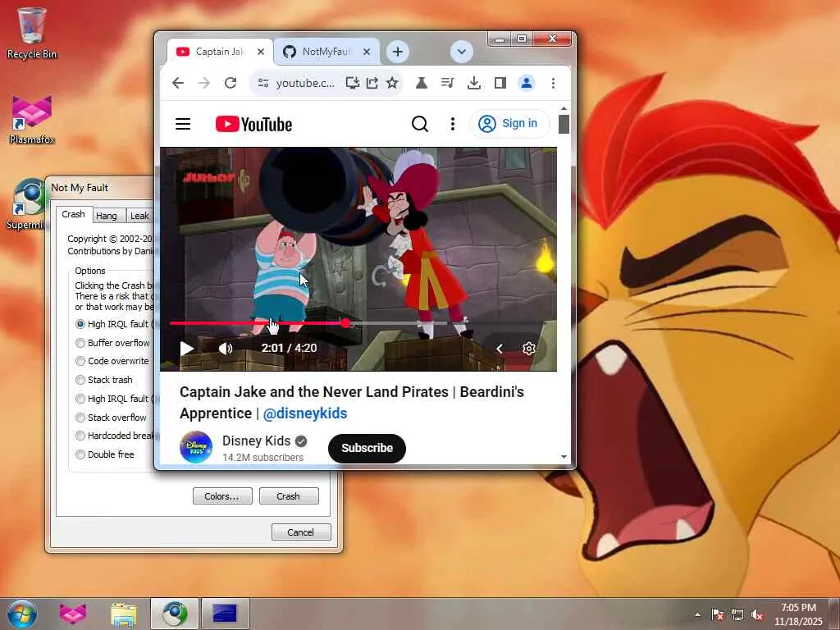This screenshot has width=840, height=630.
Task: Open Leak tab in Not My Fault
Action: tap(139, 216)
